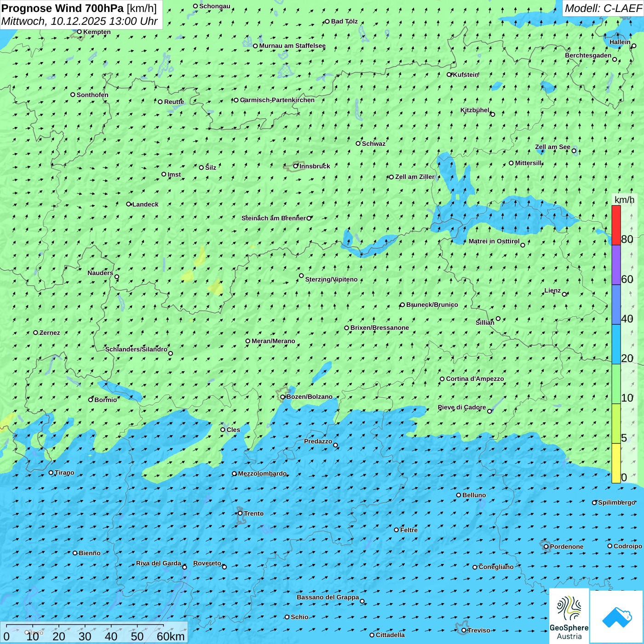This screenshot has width=644, height=644.
Task: Click the Garmisch-Partenkirchen label
Action: (277, 100)
